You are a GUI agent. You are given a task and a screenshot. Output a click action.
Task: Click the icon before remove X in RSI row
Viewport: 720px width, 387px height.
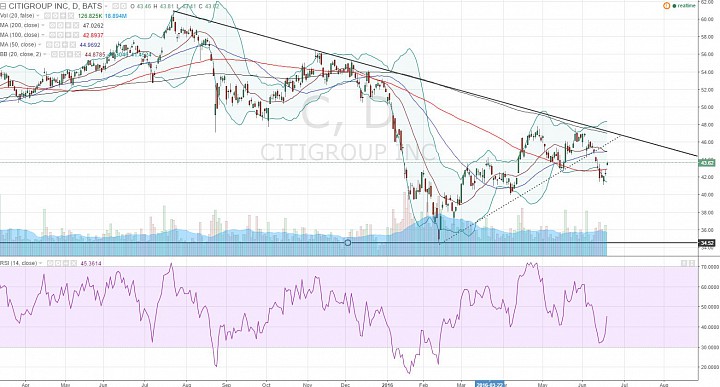click(x=66, y=263)
